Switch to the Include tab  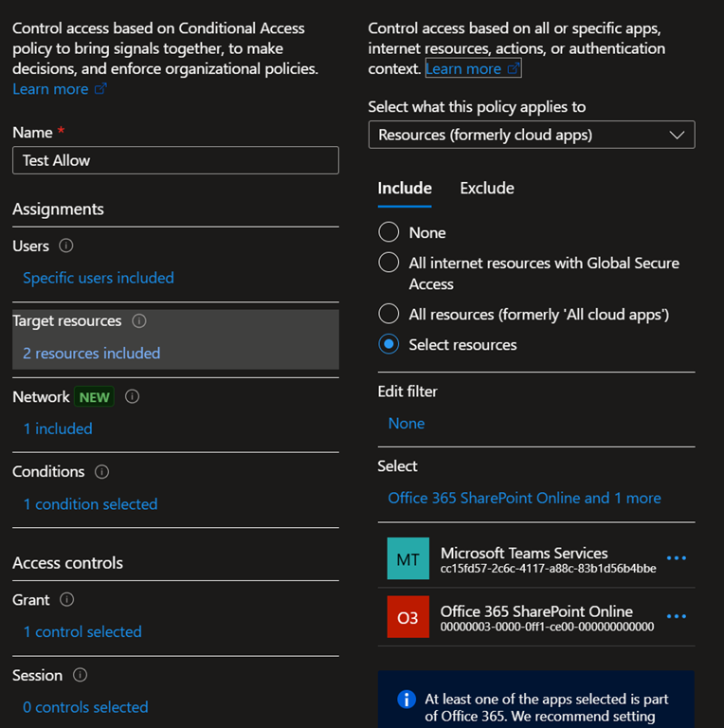pyautogui.click(x=405, y=188)
